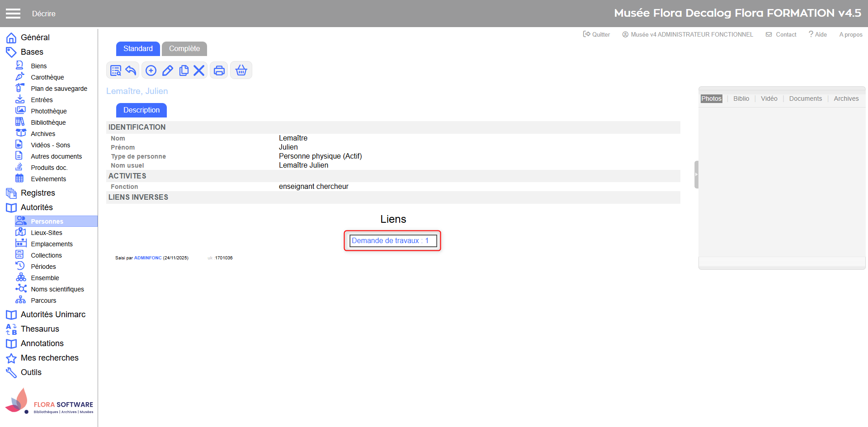Click the back arrow toolbar icon
868x427 pixels.
pos(131,70)
